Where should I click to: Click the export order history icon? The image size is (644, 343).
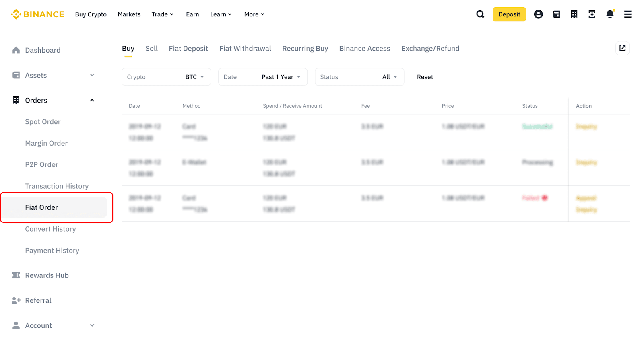pyautogui.click(x=622, y=48)
